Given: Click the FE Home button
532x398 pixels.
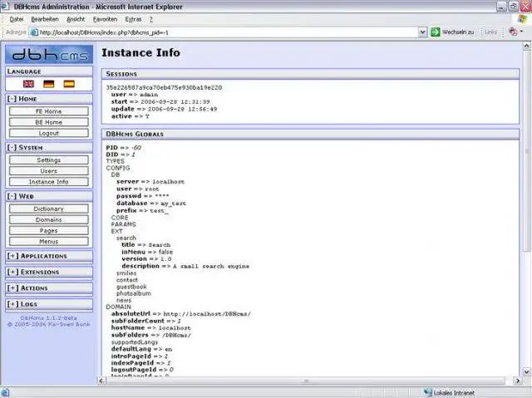Looking at the screenshot, I should click(x=49, y=111).
